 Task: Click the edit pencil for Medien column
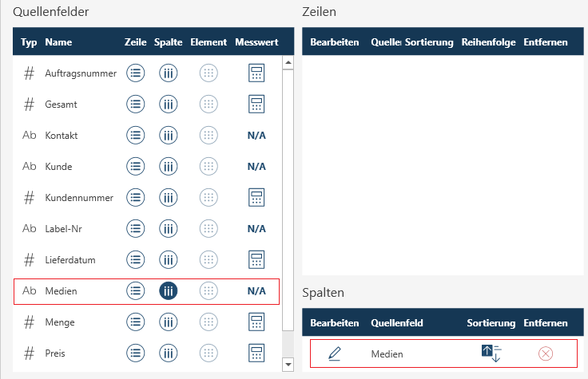[x=335, y=353]
